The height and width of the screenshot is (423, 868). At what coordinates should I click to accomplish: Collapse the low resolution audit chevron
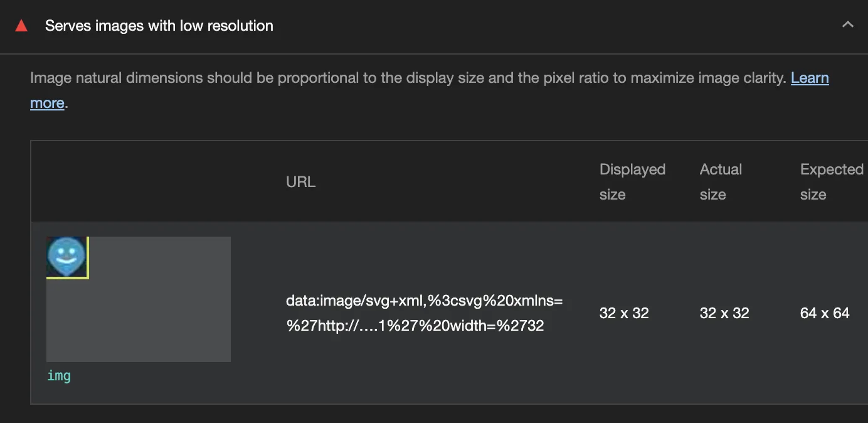click(848, 25)
